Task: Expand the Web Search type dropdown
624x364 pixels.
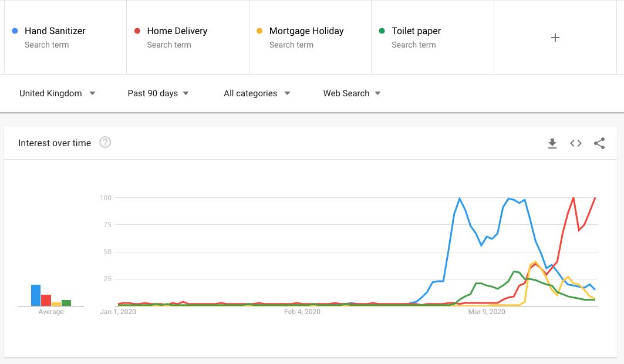Action: 352,93
